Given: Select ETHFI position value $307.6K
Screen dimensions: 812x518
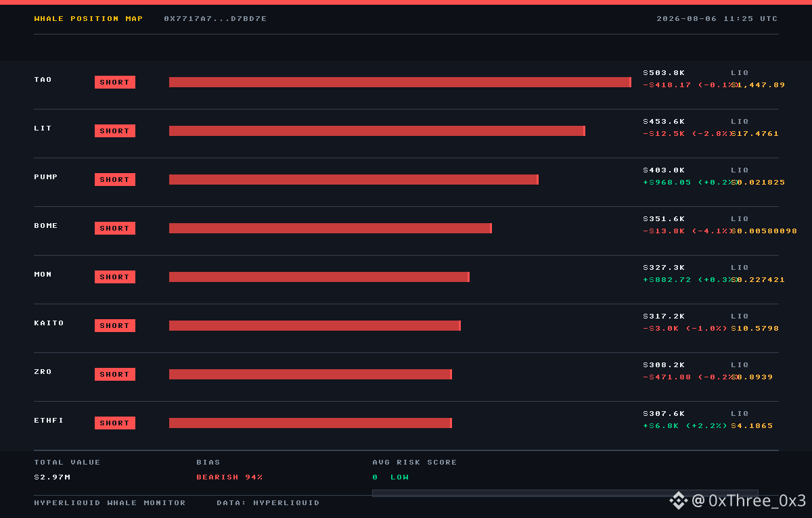Looking at the screenshot, I should pos(664,414).
